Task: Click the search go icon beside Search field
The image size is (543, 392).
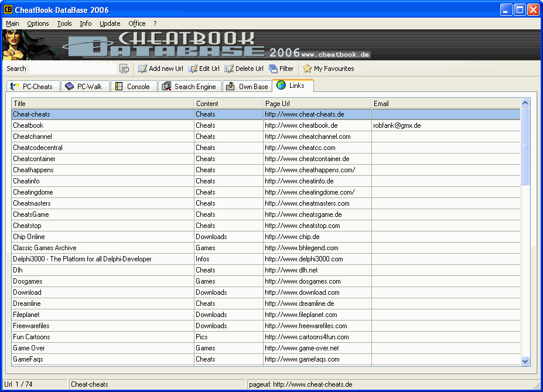Action: click(x=124, y=69)
